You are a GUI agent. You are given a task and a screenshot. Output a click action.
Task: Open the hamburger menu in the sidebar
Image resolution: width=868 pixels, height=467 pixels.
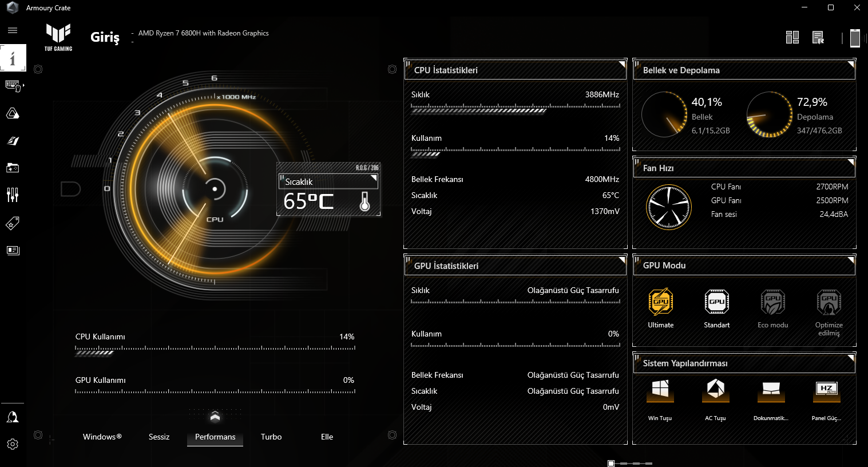tap(13, 30)
